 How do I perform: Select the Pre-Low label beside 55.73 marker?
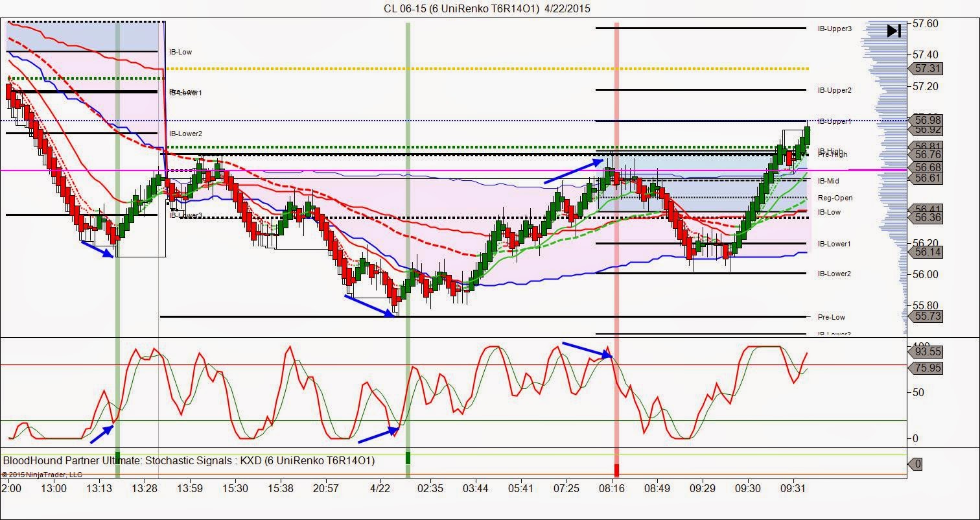point(832,317)
